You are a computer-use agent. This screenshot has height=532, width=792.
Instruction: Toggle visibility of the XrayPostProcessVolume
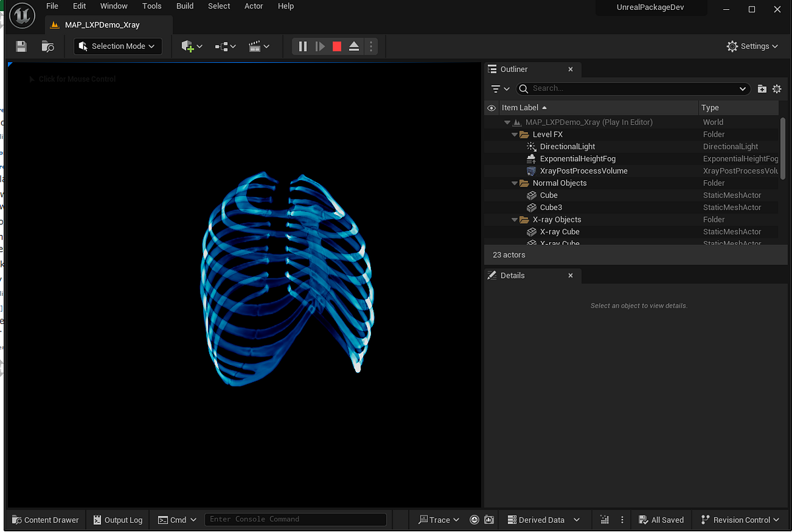coord(491,170)
